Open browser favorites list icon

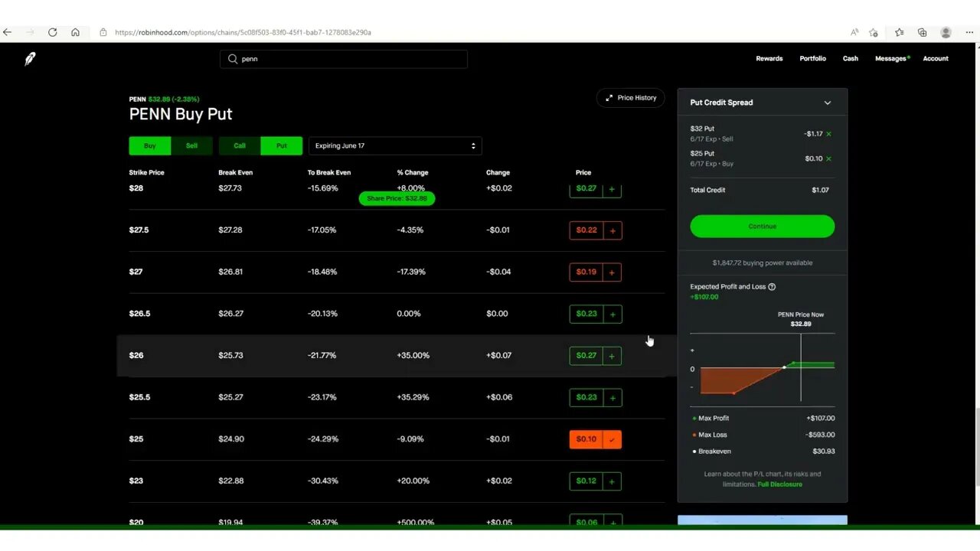pos(900,32)
